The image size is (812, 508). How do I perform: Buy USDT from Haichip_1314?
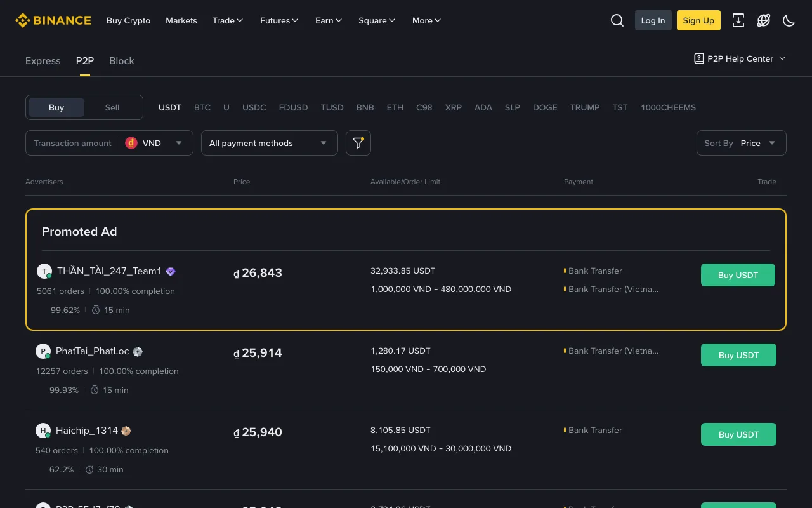738,434
